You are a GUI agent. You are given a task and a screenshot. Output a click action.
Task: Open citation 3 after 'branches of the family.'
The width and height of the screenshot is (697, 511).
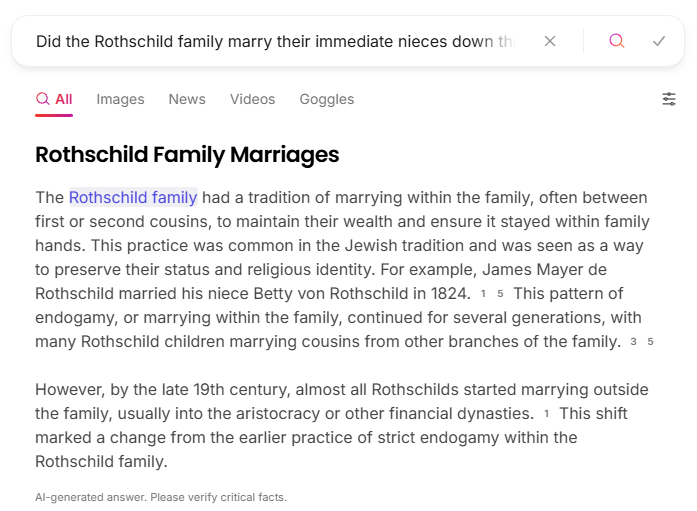click(x=633, y=342)
